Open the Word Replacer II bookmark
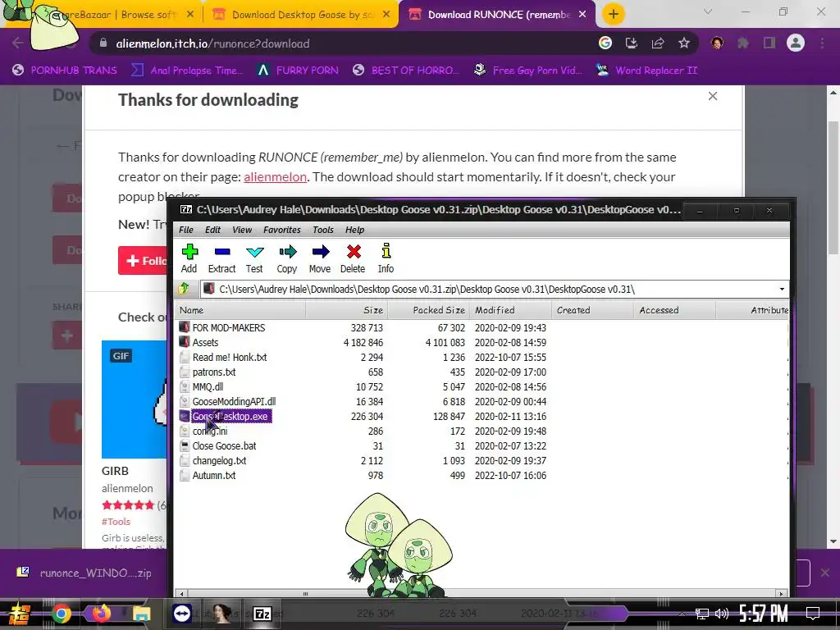840x630 pixels. pos(647,71)
